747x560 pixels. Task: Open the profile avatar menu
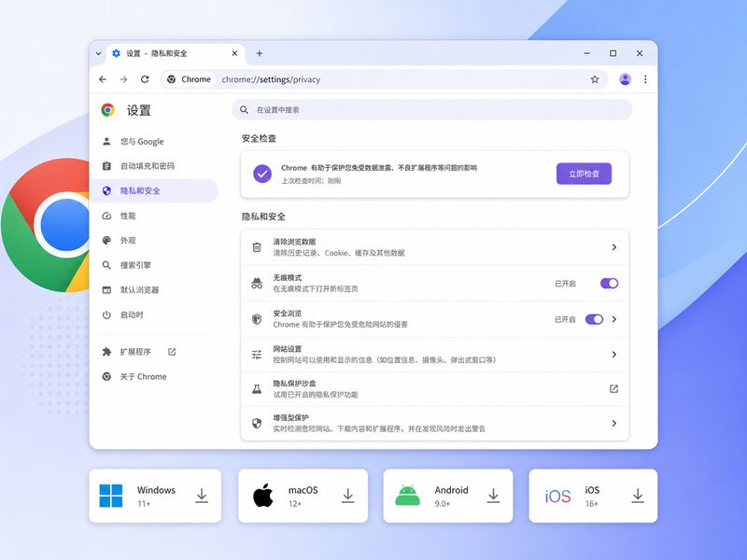pyautogui.click(x=625, y=79)
